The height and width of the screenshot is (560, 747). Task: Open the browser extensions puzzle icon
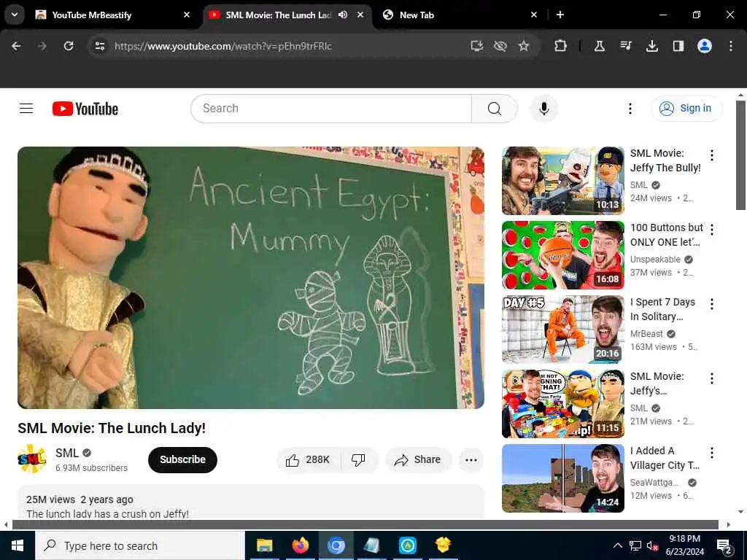pos(560,46)
